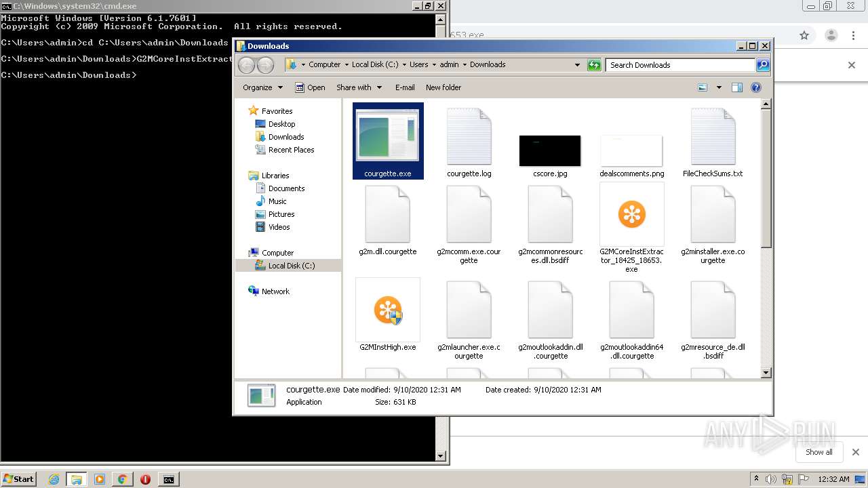Image resolution: width=868 pixels, height=488 pixels.
Task: Open Chrome profile avatar icon
Action: click(831, 35)
